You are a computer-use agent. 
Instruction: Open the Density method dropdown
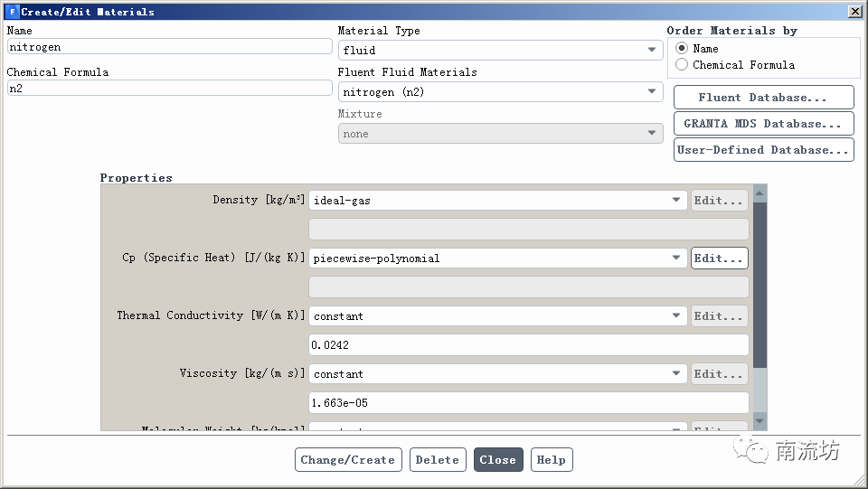pyautogui.click(x=498, y=201)
